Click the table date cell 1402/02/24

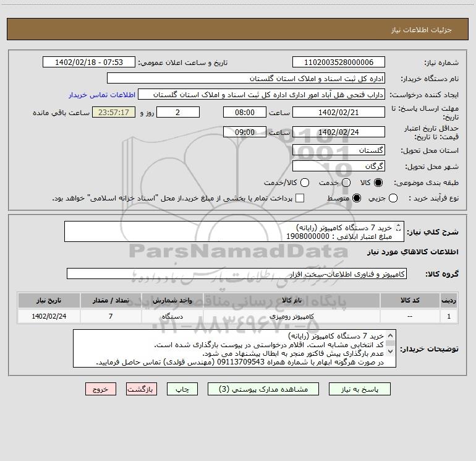49,316
